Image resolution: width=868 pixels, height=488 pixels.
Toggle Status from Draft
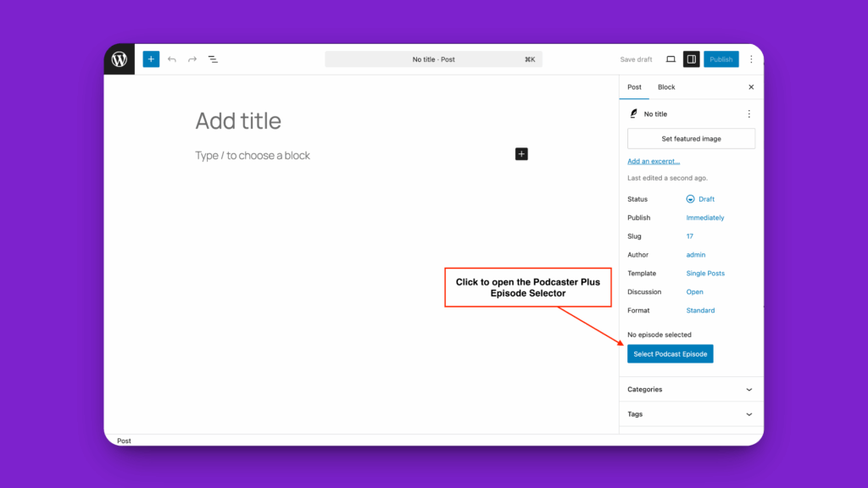[706, 198]
